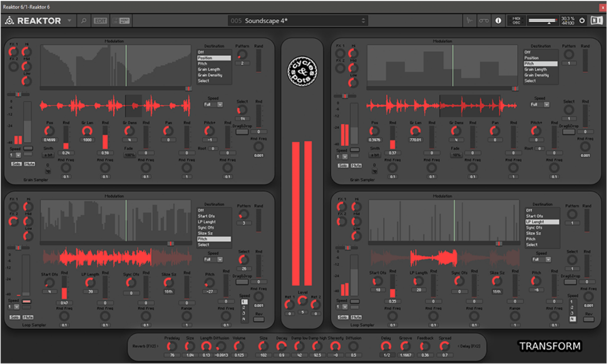Click the MIDI OSC indicator icon

click(x=516, y=21)
